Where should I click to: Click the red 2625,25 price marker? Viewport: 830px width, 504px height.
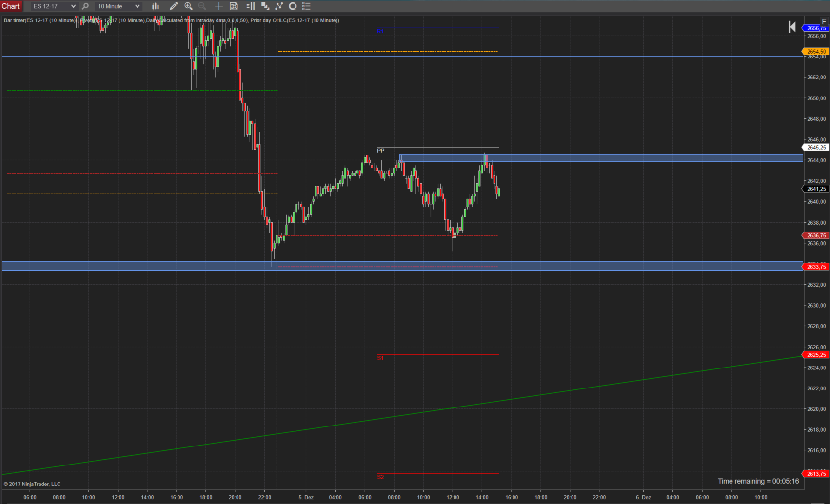click(816, 355)
